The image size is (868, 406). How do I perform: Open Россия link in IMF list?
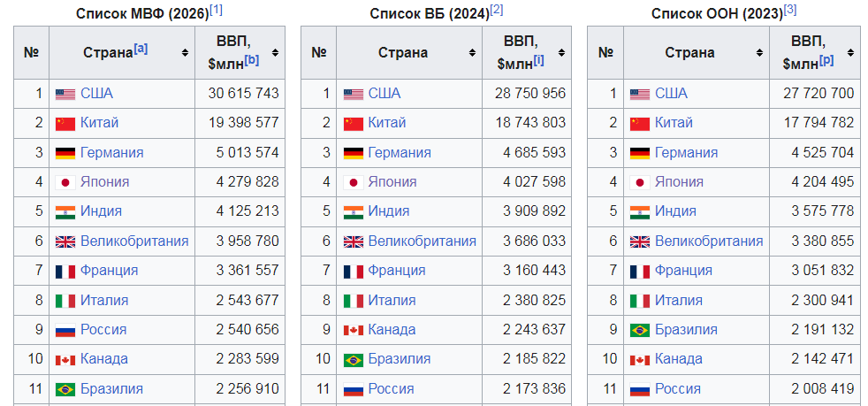tap(103, 330)
